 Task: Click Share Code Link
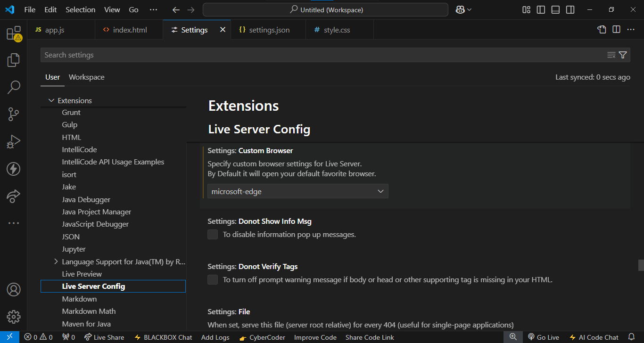[x=370, y=337]
